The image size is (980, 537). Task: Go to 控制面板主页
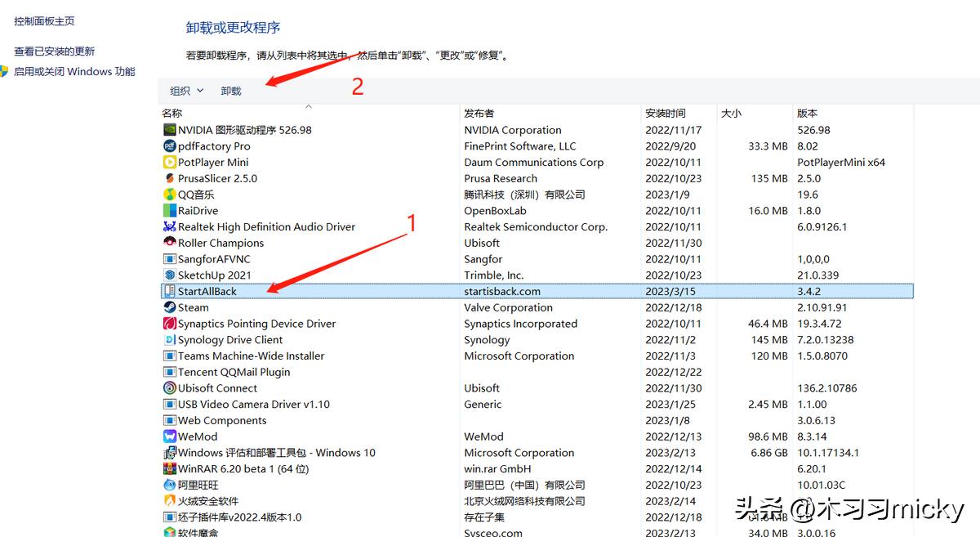(44, 20)
